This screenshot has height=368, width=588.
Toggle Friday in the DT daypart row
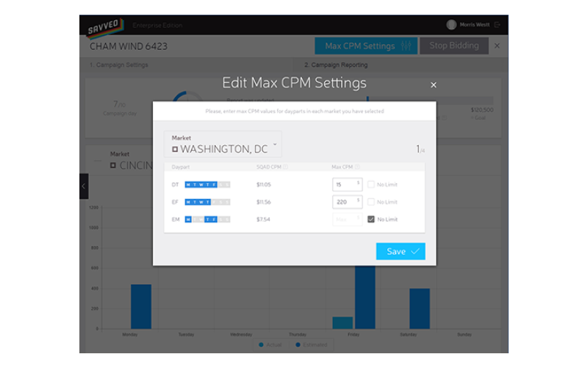[214, 185]
